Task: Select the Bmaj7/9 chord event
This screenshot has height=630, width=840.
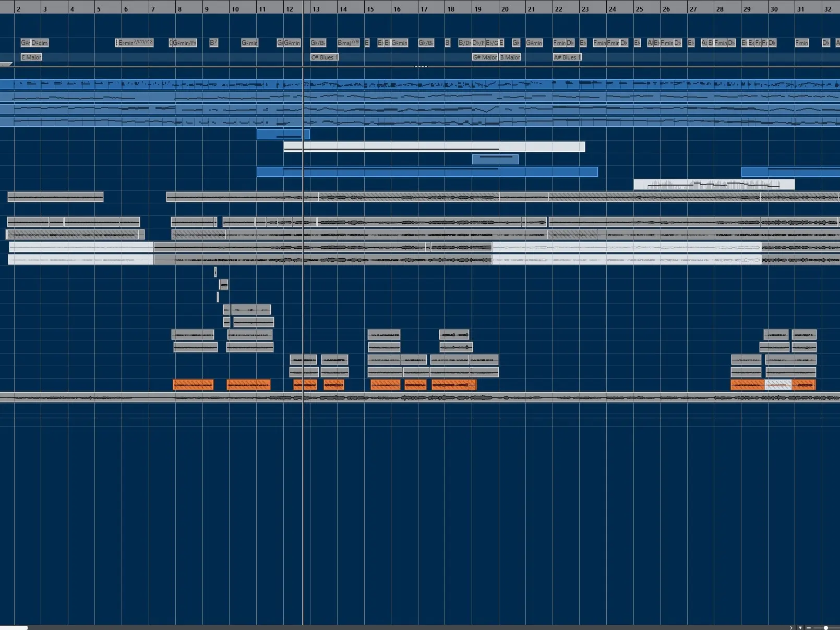Action: pos(348,43)
